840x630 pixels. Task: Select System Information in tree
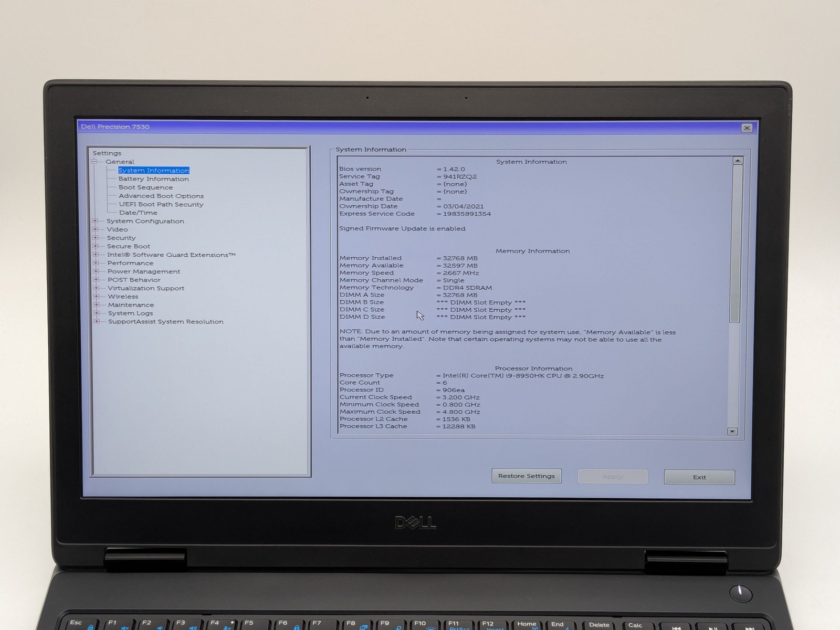coord(154,171)
